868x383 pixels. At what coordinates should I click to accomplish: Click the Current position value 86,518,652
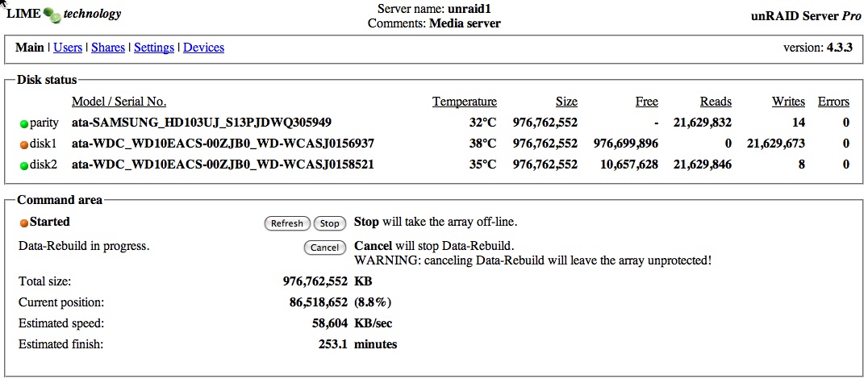(x=319, y=302)
